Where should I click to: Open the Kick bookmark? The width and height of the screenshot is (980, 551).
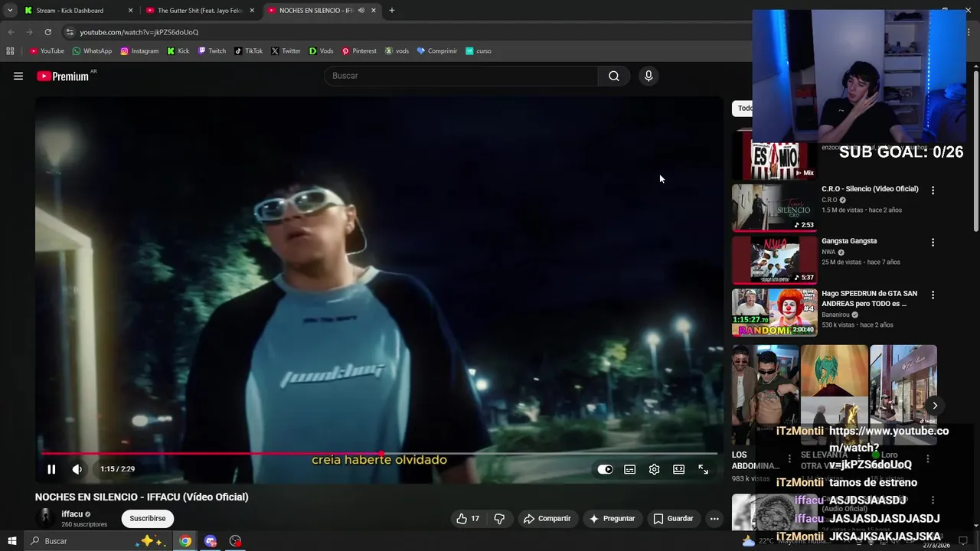(x=178, y=51)
